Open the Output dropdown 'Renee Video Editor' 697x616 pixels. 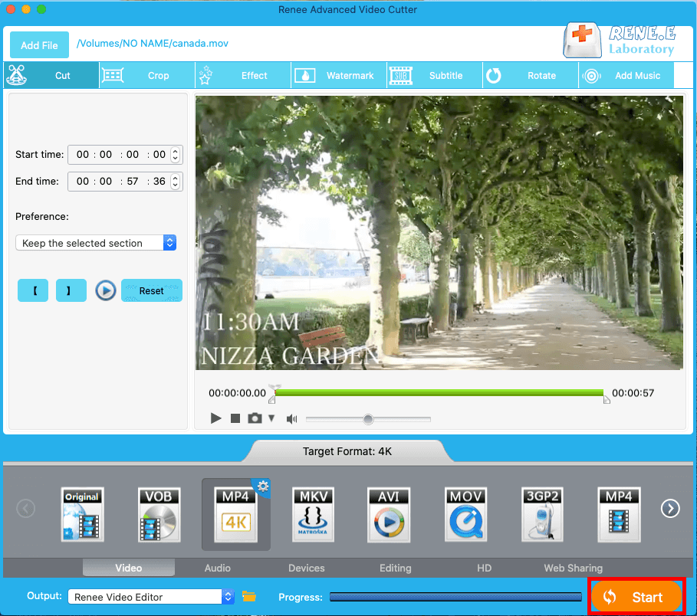click(x=151, y=596)
